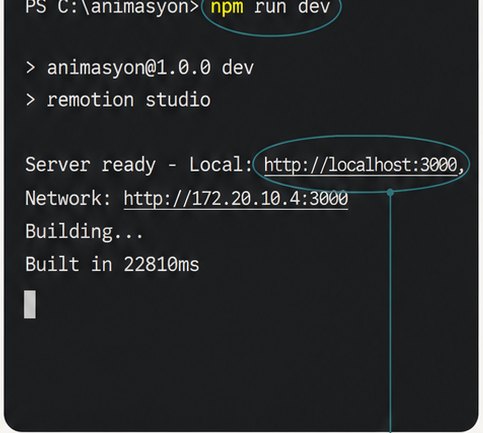The width and height of the screenshot is (483, 433).
Task: Click the 'Network:' label
Action: (x=68, y=198)
